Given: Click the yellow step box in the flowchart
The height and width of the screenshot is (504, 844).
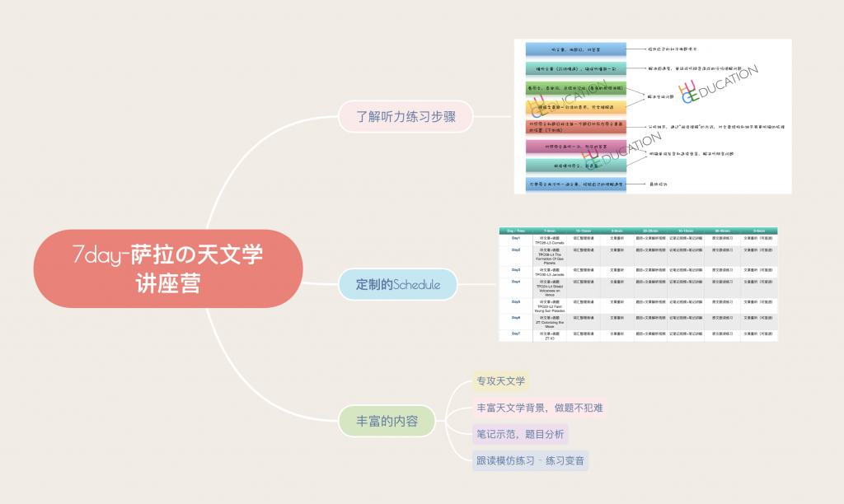Looking at the screenshot, I should [x=576, y=107].
